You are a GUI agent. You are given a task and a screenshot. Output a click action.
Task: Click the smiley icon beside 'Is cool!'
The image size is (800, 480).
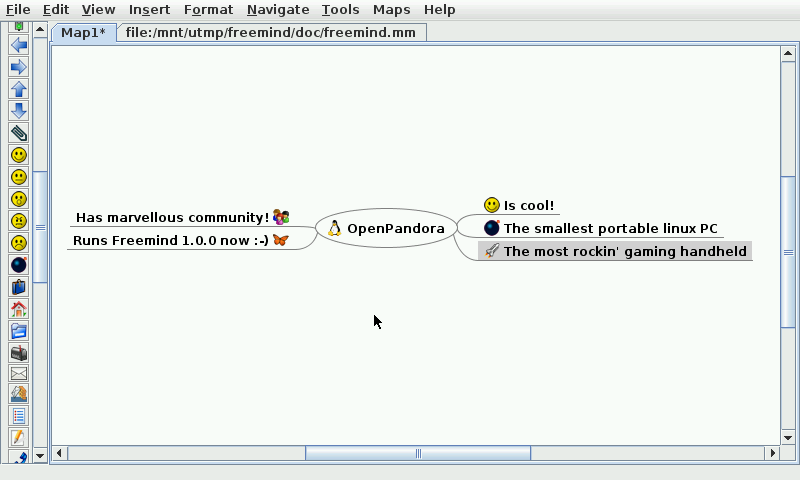coord(492,205)
